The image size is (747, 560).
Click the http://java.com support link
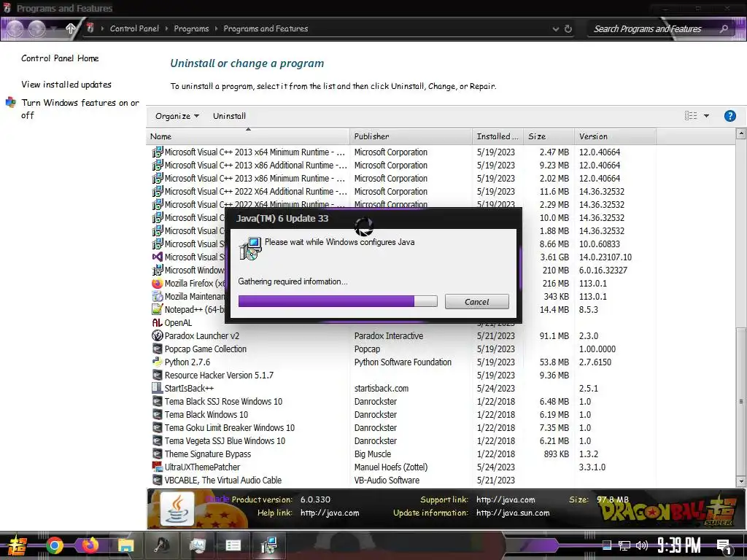coord(506,499)
